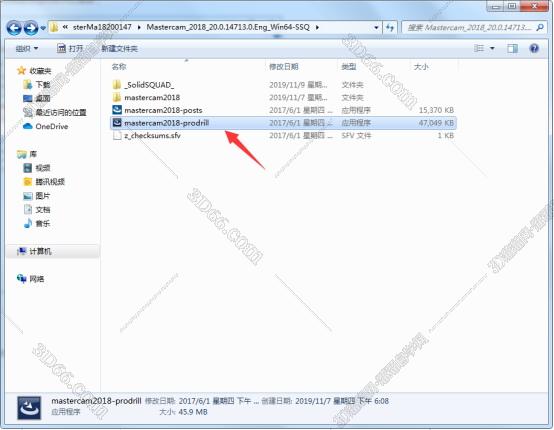Open recent locations dropdown beside navigation arrows
The image size is (554, 430).
pyautogui.click(x=43, y=28)
